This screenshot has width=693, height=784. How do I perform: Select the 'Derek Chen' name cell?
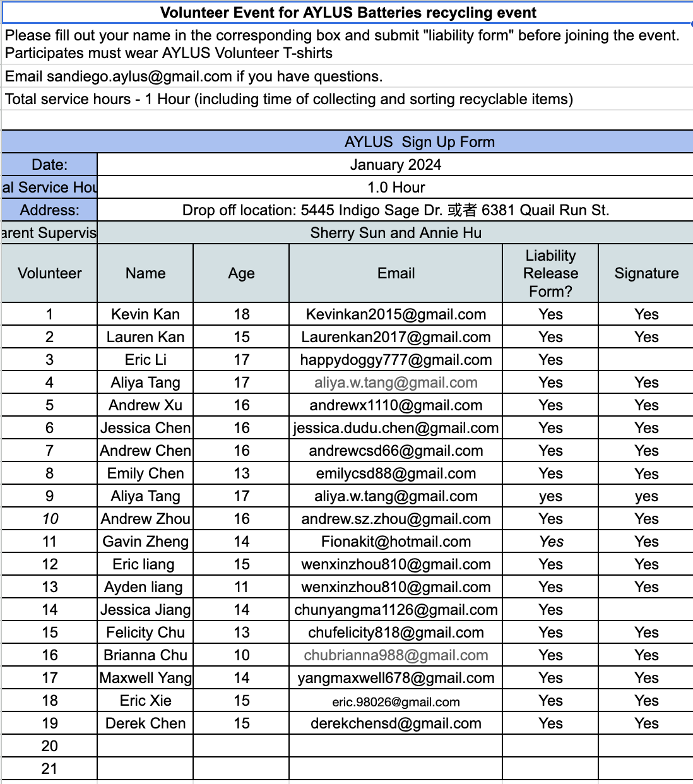coord(146,723)
